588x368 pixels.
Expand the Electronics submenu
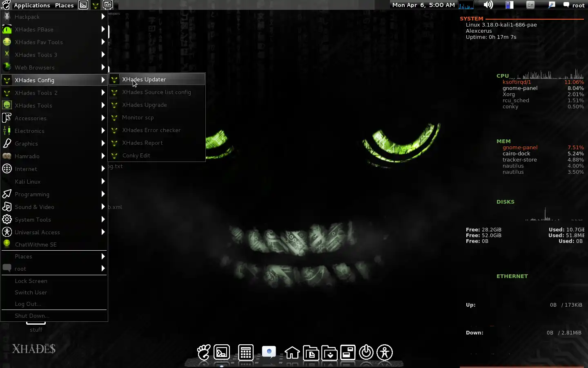tap(54, 131)
